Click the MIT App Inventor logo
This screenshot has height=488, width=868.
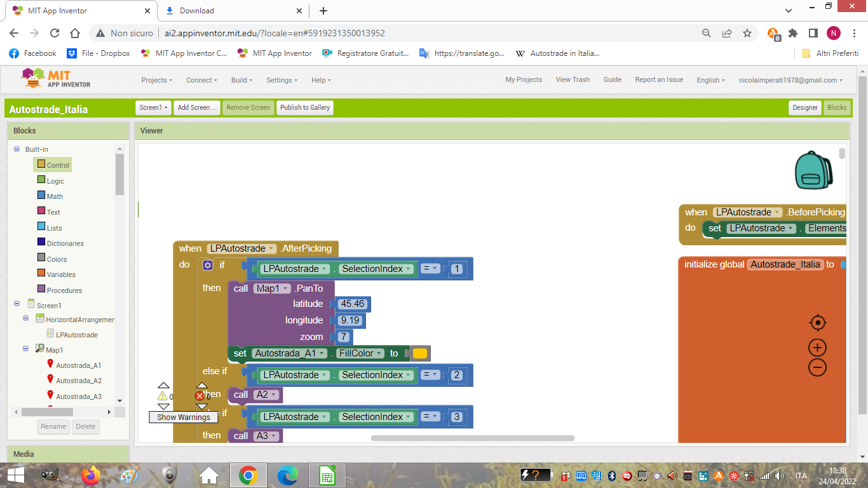coord(56,79)
